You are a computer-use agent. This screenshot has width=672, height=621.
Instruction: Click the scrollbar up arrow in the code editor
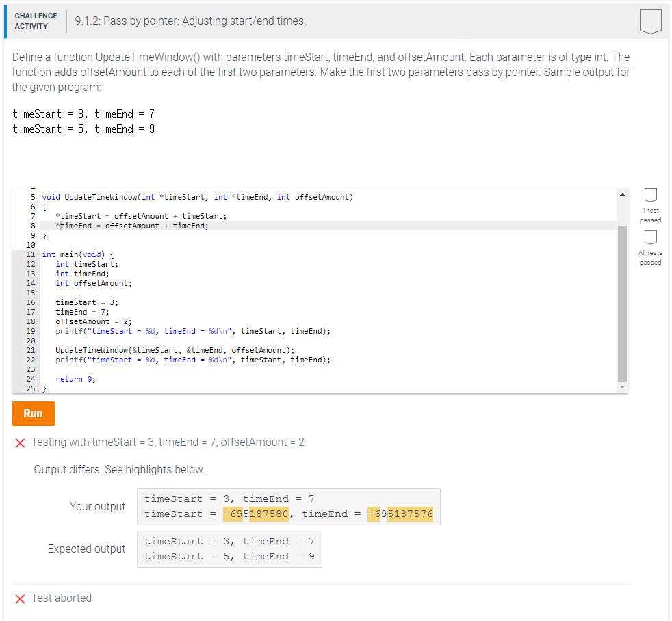[622, 193]
